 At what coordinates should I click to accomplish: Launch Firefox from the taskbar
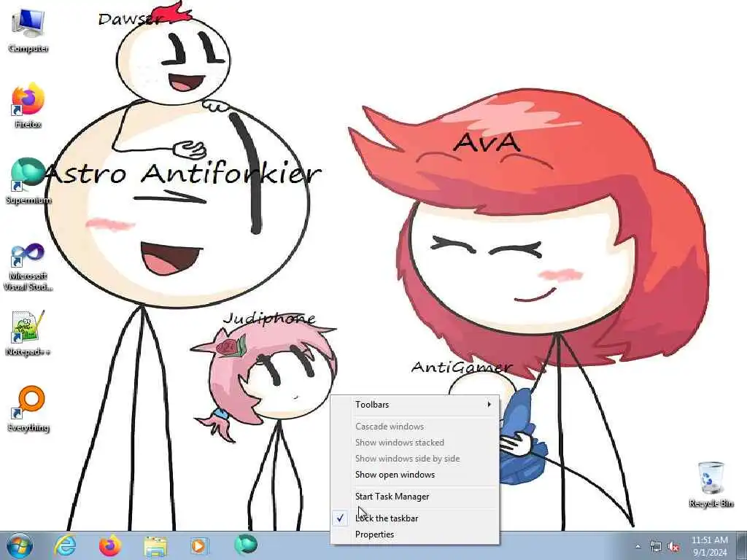tap(110, 545)
